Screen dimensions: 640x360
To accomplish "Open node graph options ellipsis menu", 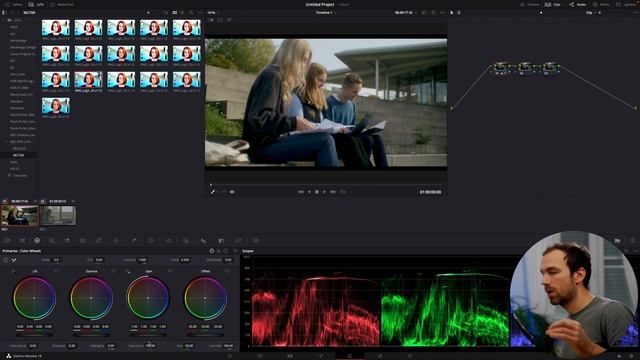I will pos(635,13).
